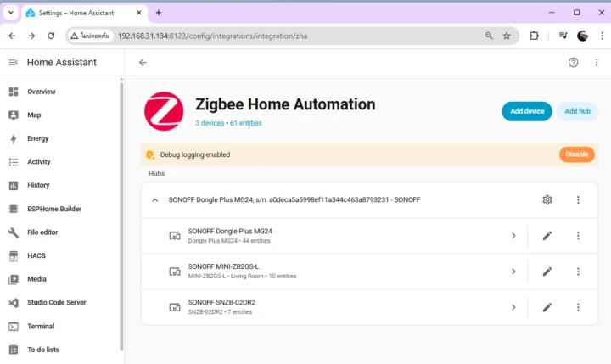Click the help question mark icon
The width and height of the screenshot is (611, 364).
[x=573, y=62]
